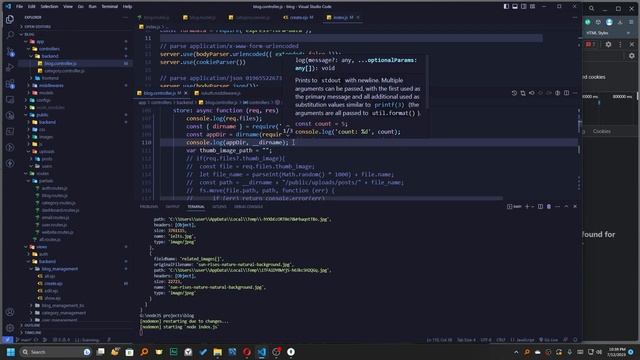
Task: Switch to the TERMINAL panel tab
Action: point(196,207)
